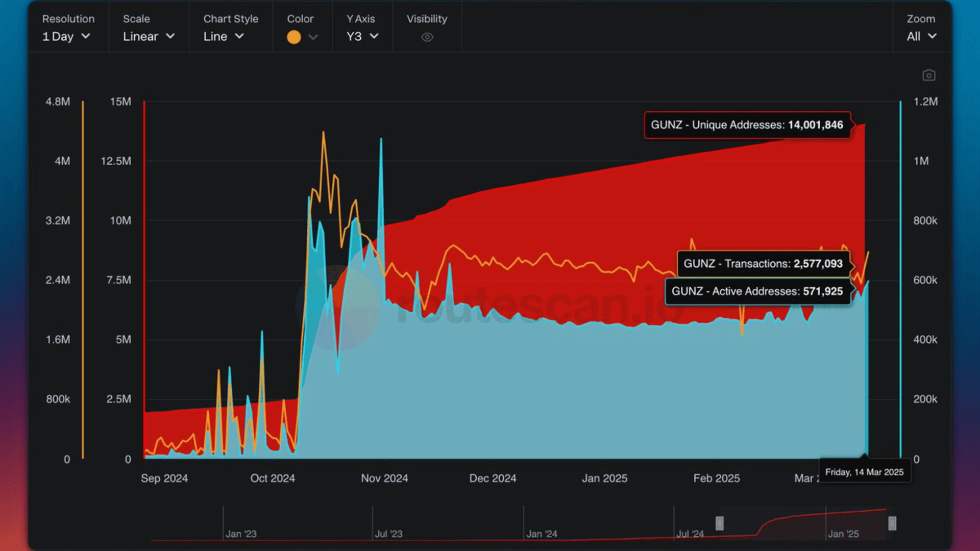Click the GUNZ Active Addresses label
Viewport: 980px width, 551px height.
tap(758, 291)
